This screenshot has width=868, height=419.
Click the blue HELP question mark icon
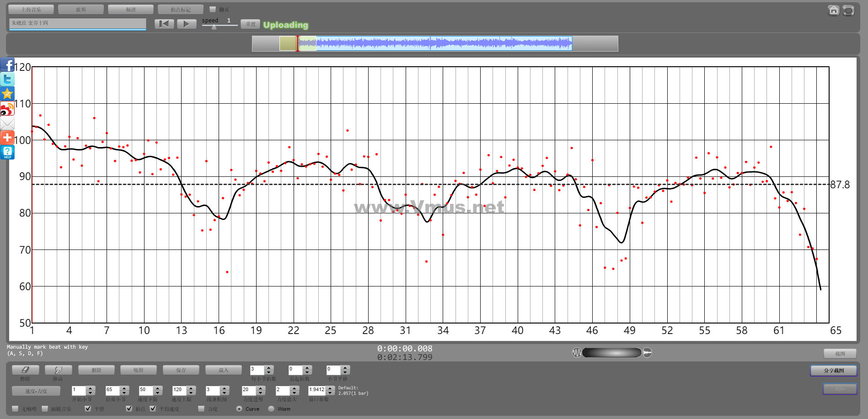[7, 152]
